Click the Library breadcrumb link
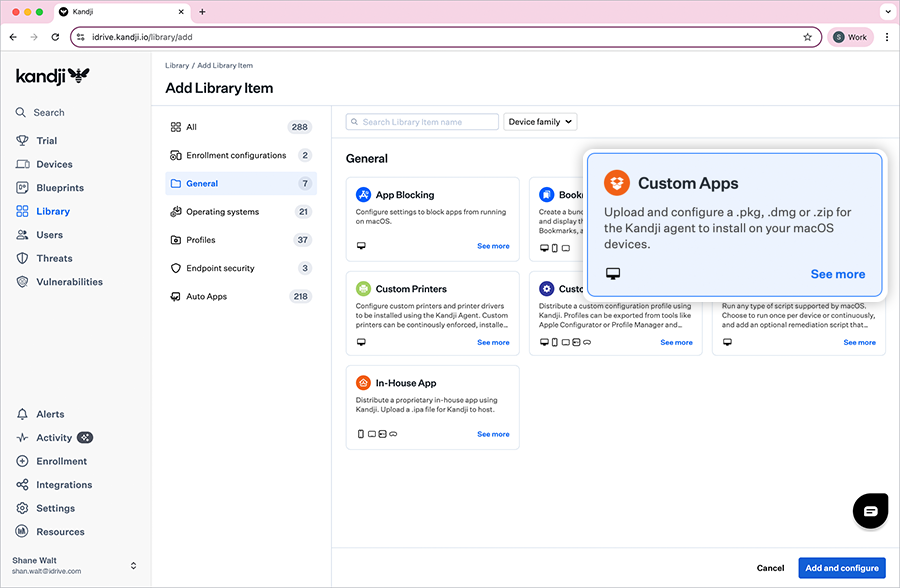 point(176,65)
